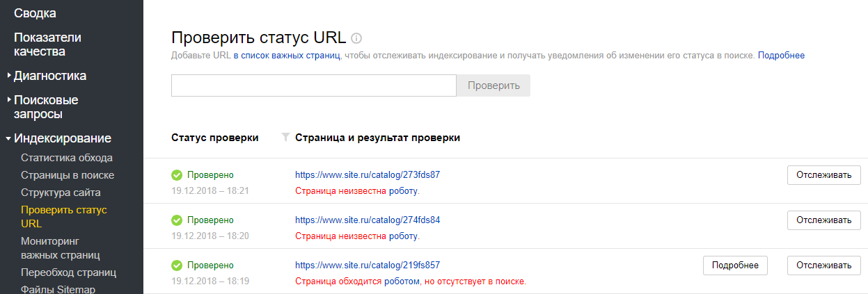Viewport: 868px width, 294px height.
Task: Open Показатели качества in the sidebar
Action: click(x=47, y=44)
